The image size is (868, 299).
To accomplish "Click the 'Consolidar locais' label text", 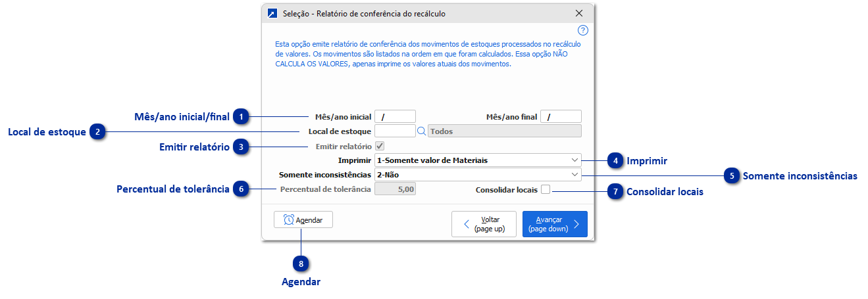I will pos(506,190).
